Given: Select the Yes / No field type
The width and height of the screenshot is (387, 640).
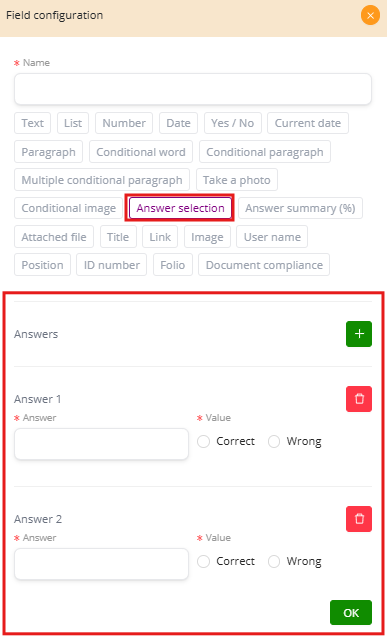Looking at the screenshot, I should tap(233, 123).
